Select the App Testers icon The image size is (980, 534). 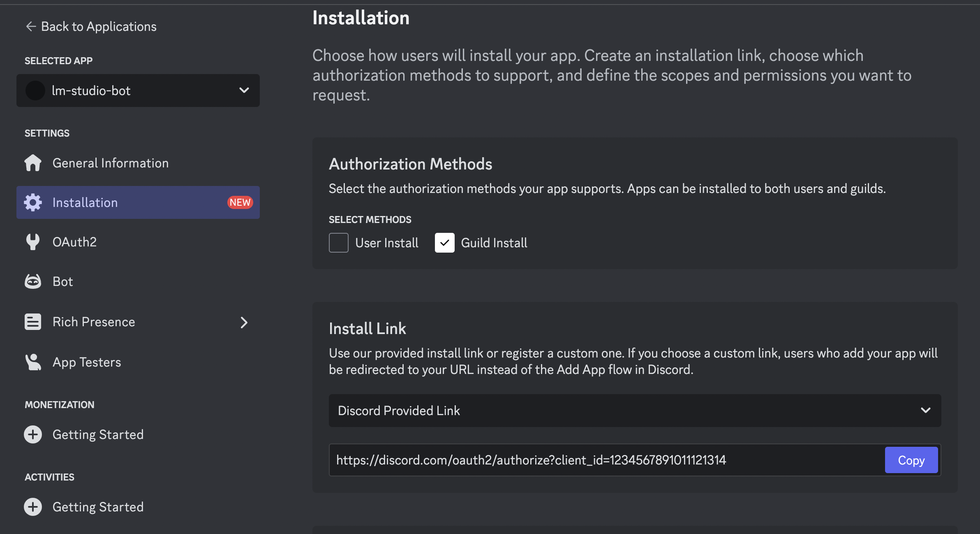(33, 362)
